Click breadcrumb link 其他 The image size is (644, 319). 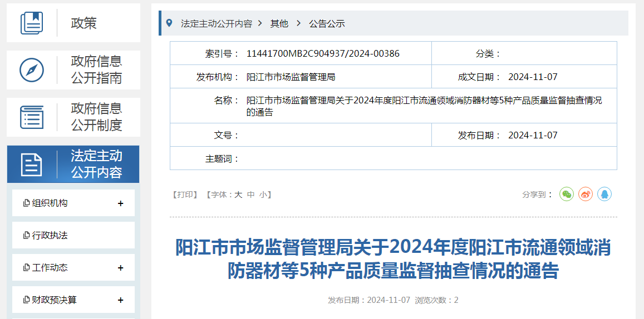click(279, 23)
